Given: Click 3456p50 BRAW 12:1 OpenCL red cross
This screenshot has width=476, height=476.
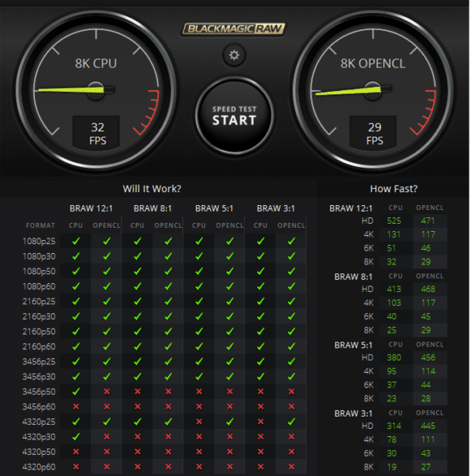Looking at the screenshot, I should 107,391.
